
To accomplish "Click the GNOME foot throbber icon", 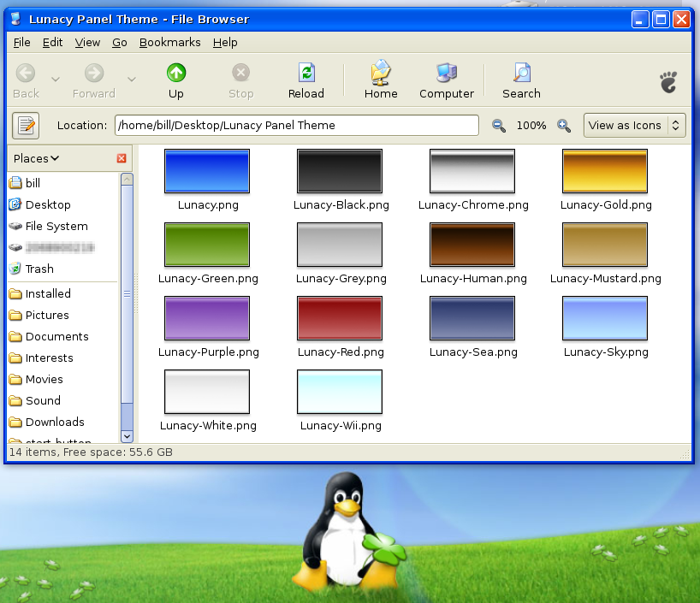I will coord(668,82).
